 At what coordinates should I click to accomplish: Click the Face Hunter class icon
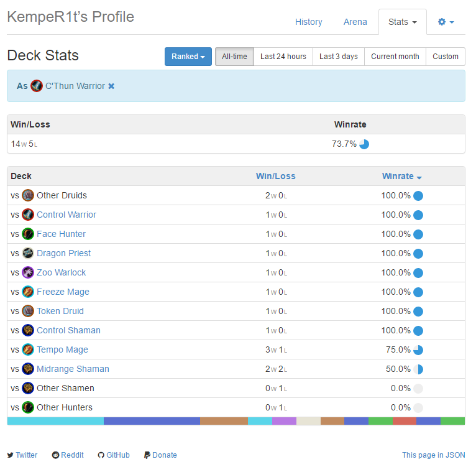tap(28, 234)
